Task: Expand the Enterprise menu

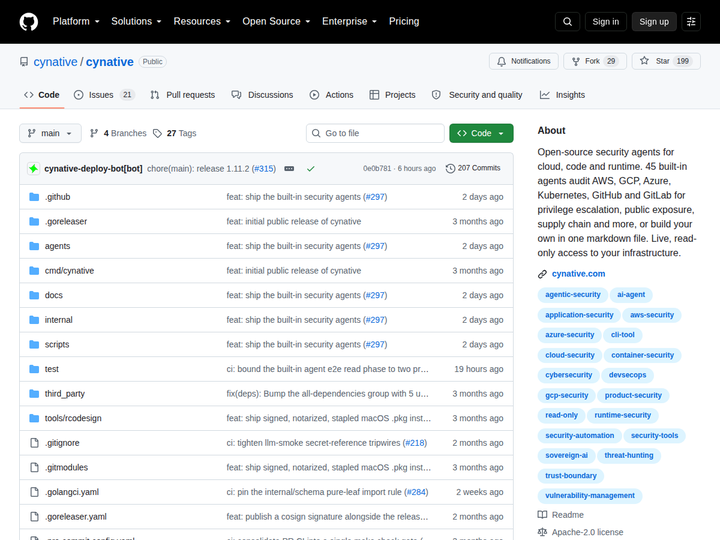Action: point(349,22)
